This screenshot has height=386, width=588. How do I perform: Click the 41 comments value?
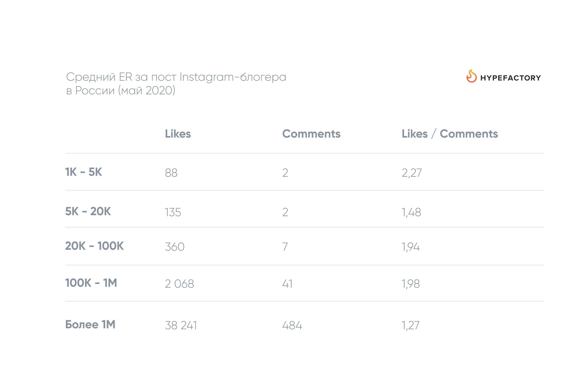pyautogui.click(x=288, y=284)
